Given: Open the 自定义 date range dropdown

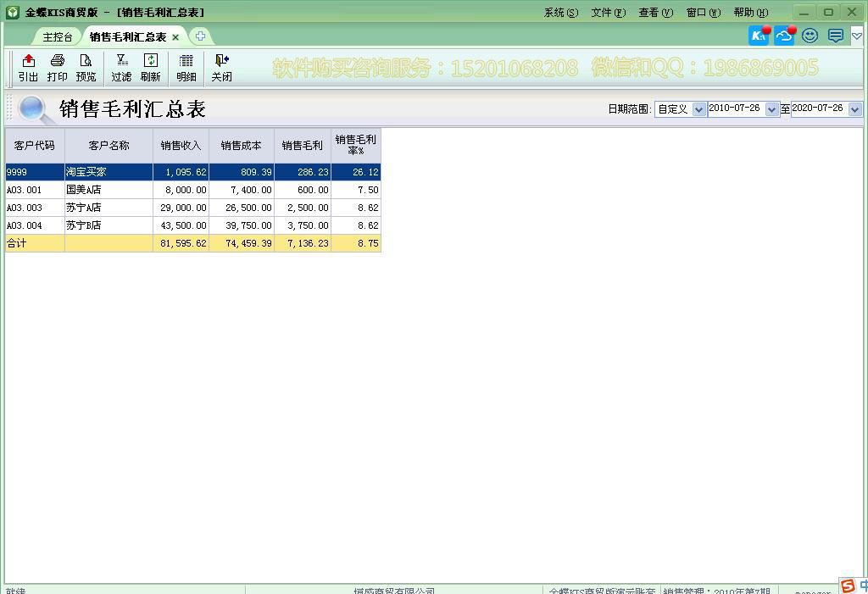Looking at the screenshot, I should pyautogui.click(x=698, y=108).
